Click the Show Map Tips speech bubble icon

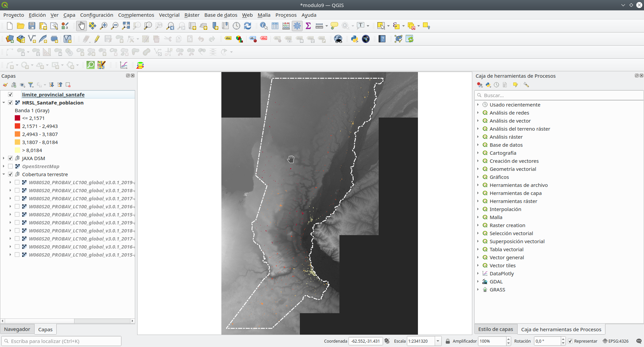(x=334, y=26)
